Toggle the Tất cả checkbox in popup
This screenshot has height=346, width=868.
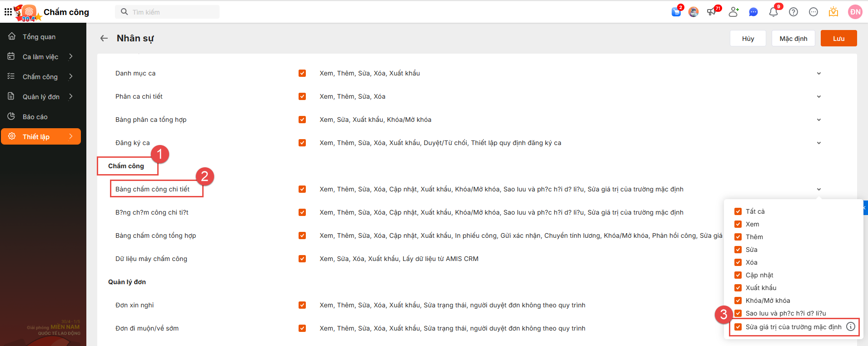[x=738, y=211]
